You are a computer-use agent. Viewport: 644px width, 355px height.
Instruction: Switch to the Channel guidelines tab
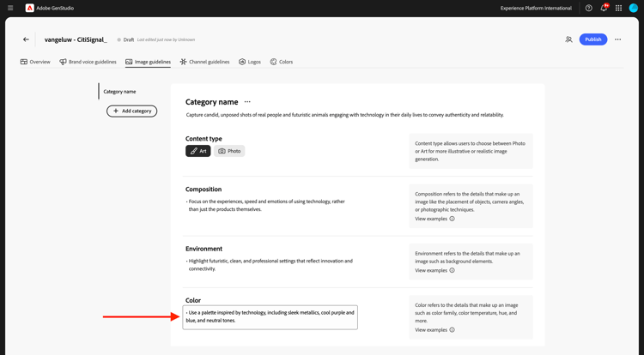tap(204, 62)
